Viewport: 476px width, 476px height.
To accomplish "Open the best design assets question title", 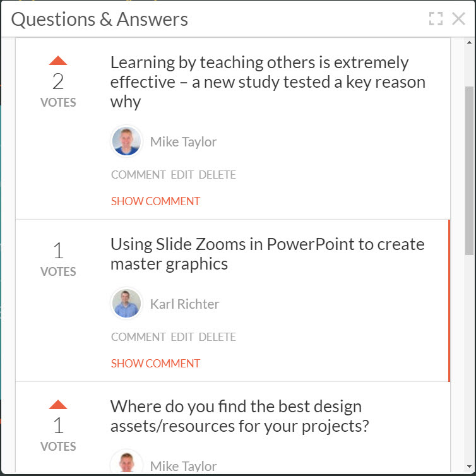I will 240,416.
